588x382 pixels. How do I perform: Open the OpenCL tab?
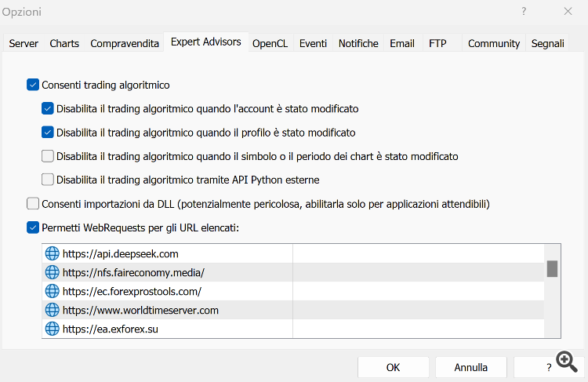(x=270, y=43)
